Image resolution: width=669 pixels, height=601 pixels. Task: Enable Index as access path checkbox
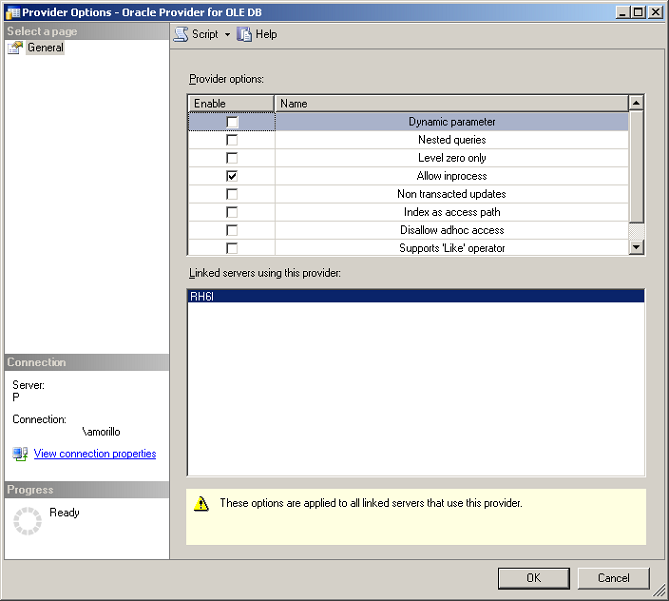(x=232, y=212)
